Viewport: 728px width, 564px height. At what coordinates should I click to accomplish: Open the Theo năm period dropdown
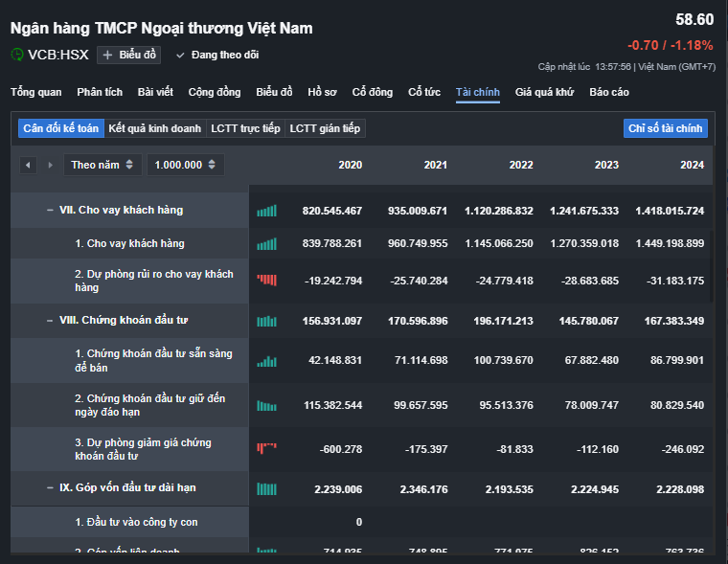pyautogui.click(x=102, y=165)
